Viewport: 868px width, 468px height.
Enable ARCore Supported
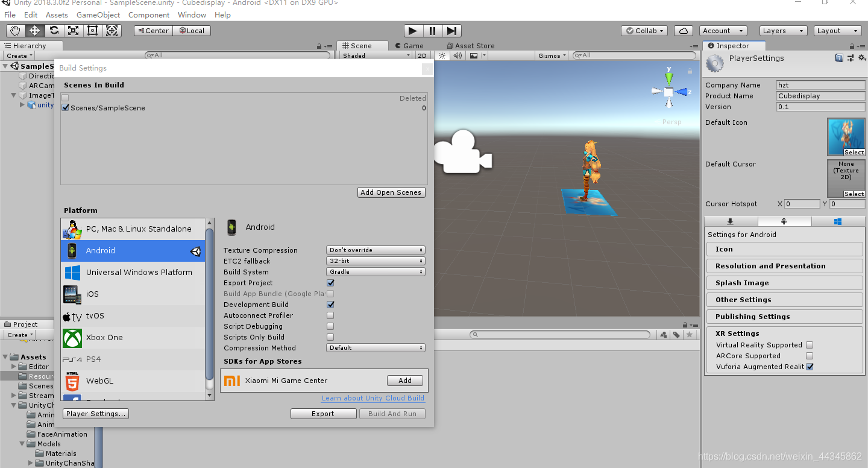tap(810, 356)
